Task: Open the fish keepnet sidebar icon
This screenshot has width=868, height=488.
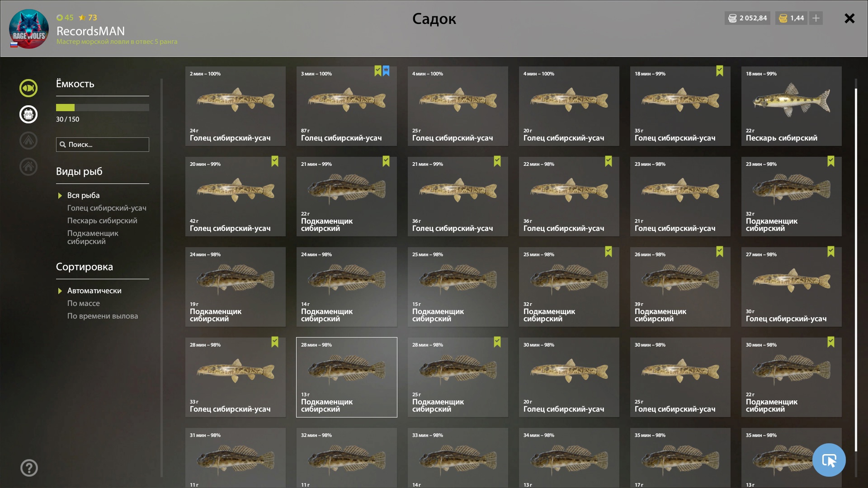Action: coord(28,88)
